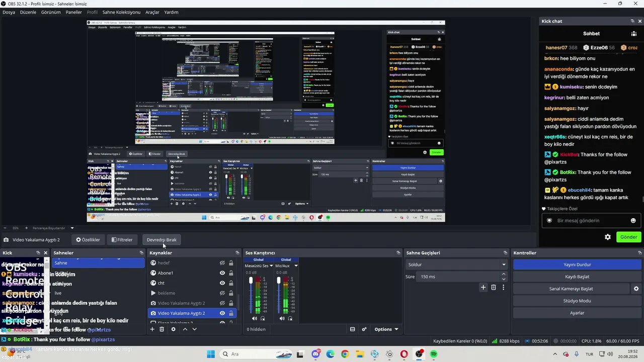
Task: Open transition properties three-dot menu
Action: pos(503,288)
